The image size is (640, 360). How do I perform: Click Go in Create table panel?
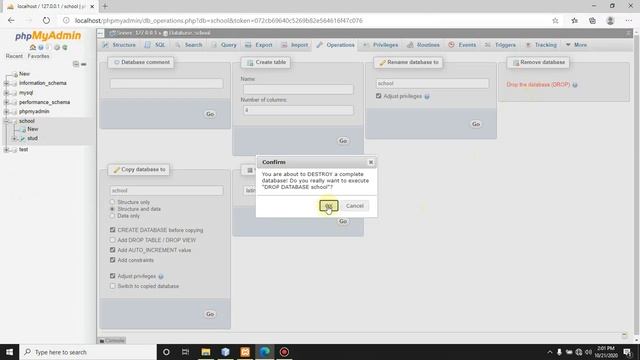coord(343,141)
